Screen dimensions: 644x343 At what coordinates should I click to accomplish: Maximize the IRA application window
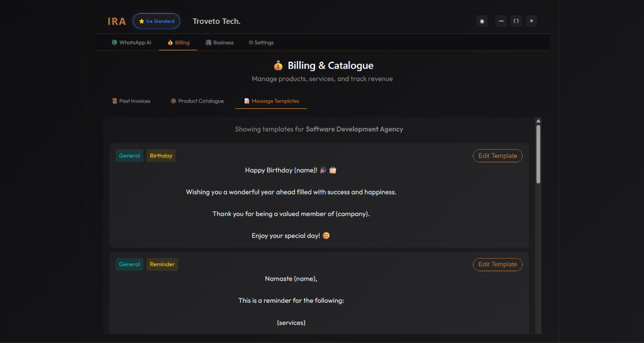(x=516, y=21)
